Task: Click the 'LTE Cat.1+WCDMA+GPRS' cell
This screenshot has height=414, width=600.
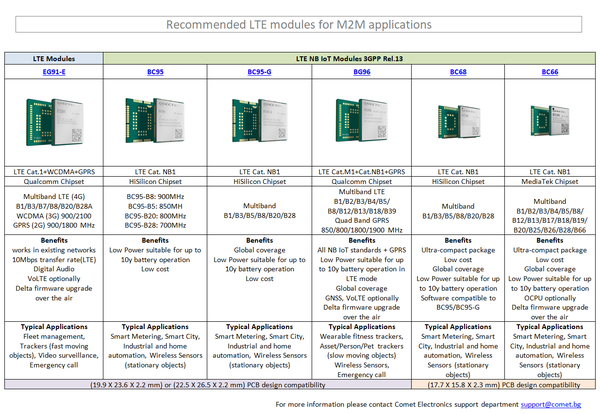Action: pos(54,172)
